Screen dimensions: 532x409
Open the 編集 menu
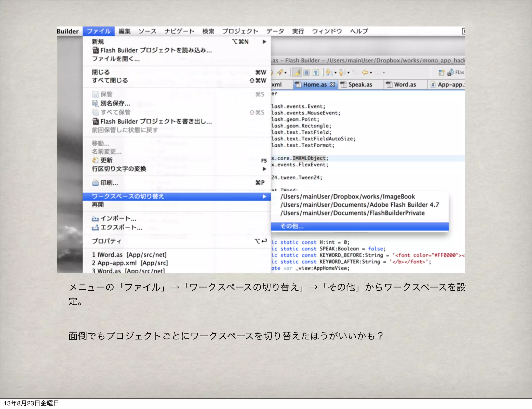point(124,31)
